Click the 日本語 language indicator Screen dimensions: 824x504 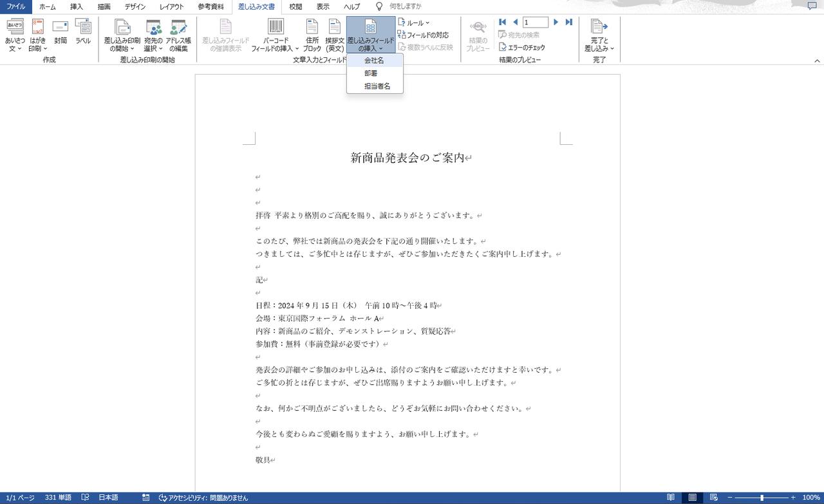(108, 498)
